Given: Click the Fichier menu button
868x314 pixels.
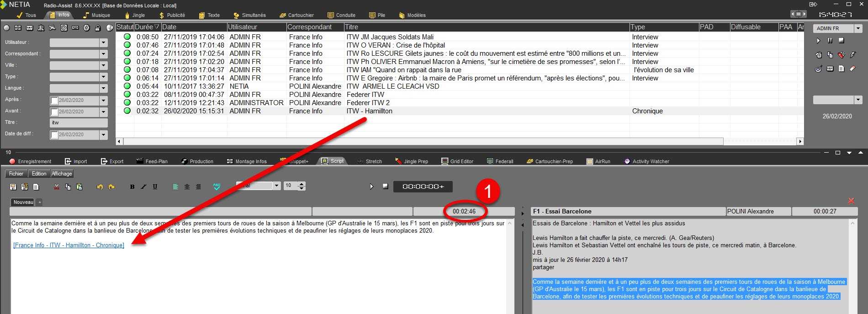Looking at the screenshot, I should tap(16, 174).
